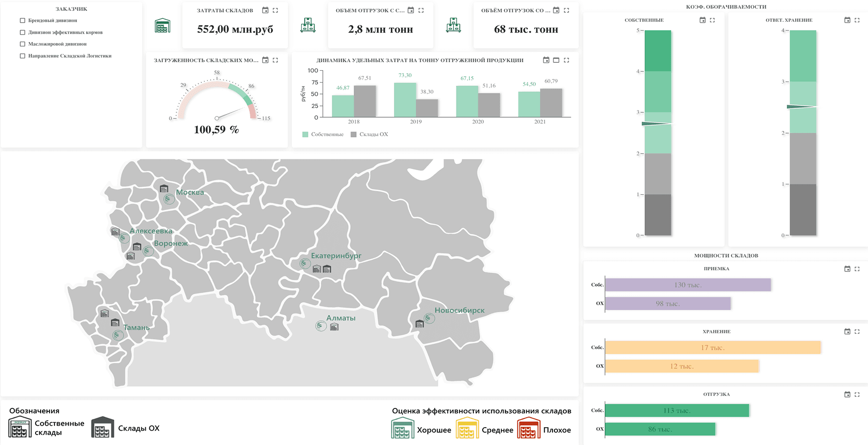
Task: Select the 17 тыс. Хранение bar
Action: point(713,348)
